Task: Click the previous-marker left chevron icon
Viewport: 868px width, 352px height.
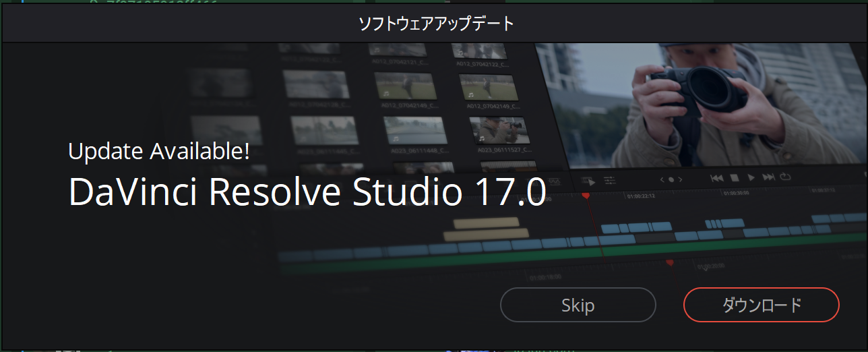Action: tap(662, 179)
